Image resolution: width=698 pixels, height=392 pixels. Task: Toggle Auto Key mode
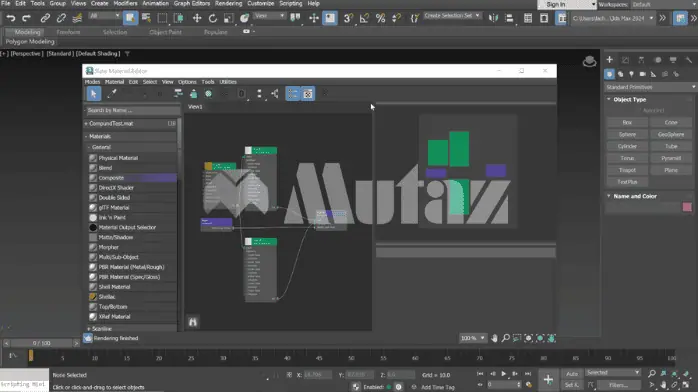572,374
